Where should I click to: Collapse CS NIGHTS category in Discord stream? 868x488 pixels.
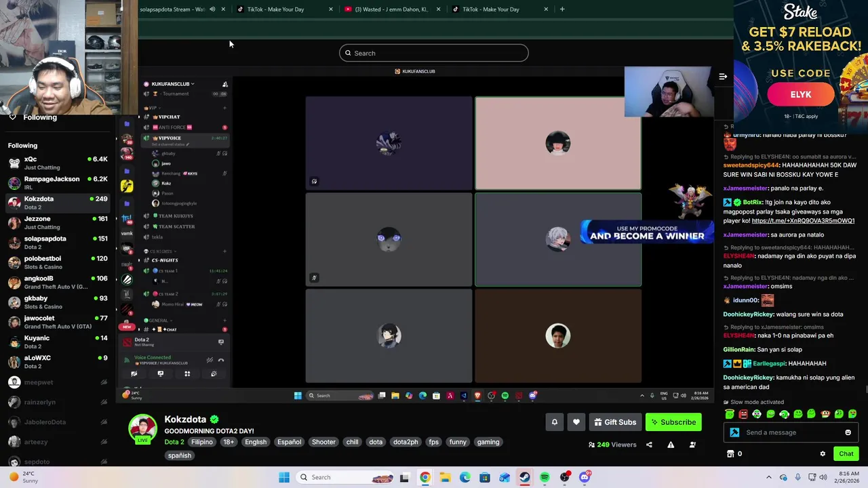(159, 251)
